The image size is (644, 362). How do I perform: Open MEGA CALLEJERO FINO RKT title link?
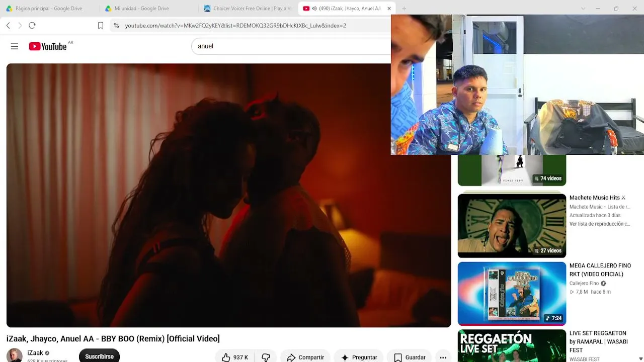600,270
